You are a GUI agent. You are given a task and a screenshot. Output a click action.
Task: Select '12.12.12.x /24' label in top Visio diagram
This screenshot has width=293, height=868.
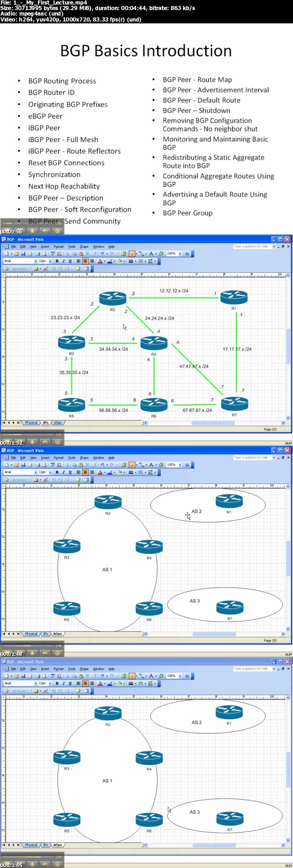pos(174,291)
